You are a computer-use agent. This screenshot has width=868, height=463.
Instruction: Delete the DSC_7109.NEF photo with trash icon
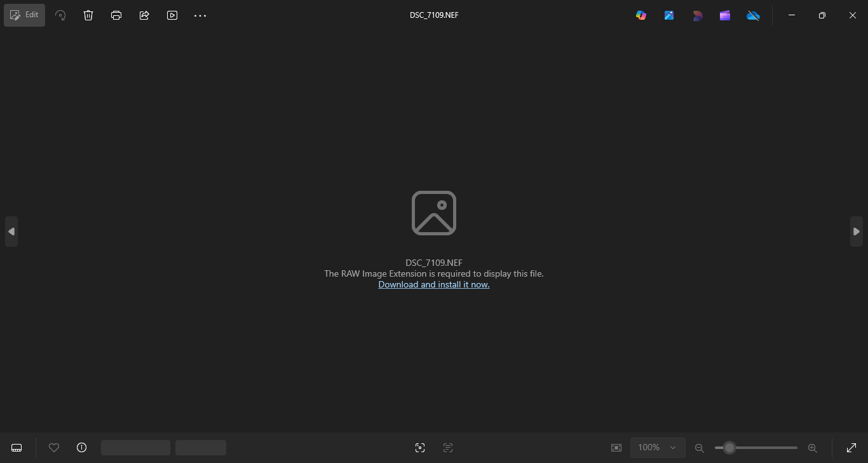88,15
